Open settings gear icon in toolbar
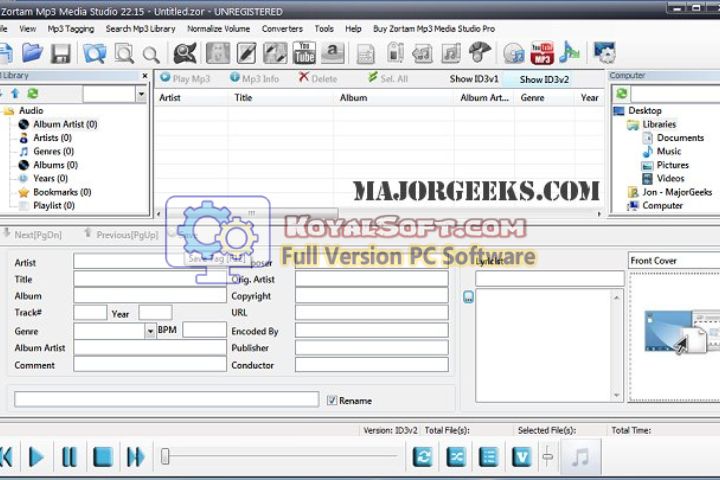Image resolution: width=720 pixels, height=480 pixels. point(604,53)
